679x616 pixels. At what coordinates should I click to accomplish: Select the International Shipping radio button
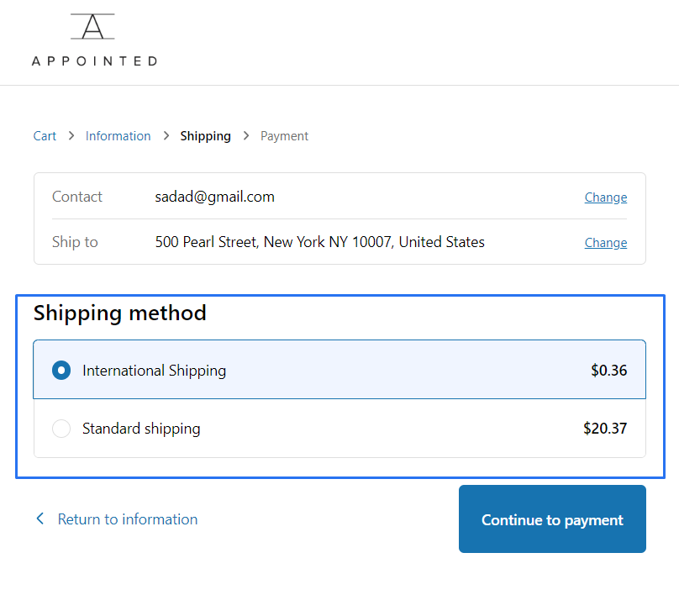tap(61, 371)
